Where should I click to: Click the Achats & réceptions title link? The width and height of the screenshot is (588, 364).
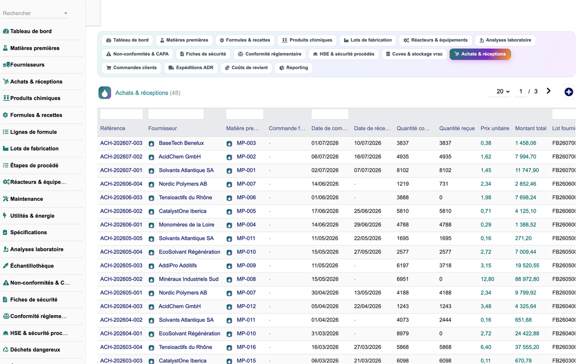142,93
